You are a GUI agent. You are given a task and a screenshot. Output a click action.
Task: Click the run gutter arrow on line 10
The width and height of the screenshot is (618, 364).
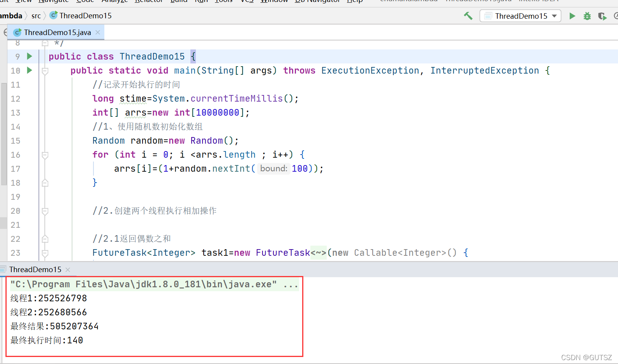click(29, 70)
